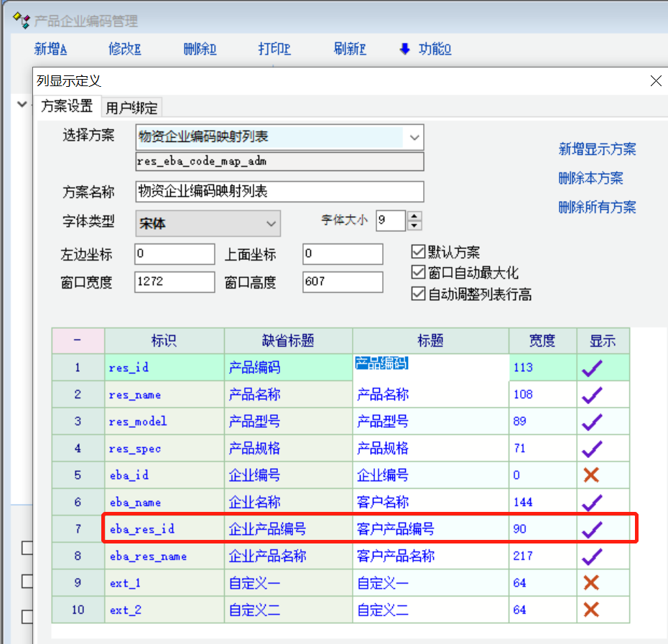Toggle display checkmark for res_name row
The height and width of the screenshot is (644, 668).
point(592,395)
